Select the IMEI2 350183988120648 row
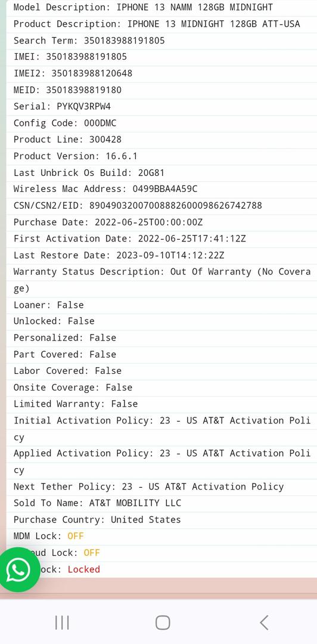 pos(162,73)
